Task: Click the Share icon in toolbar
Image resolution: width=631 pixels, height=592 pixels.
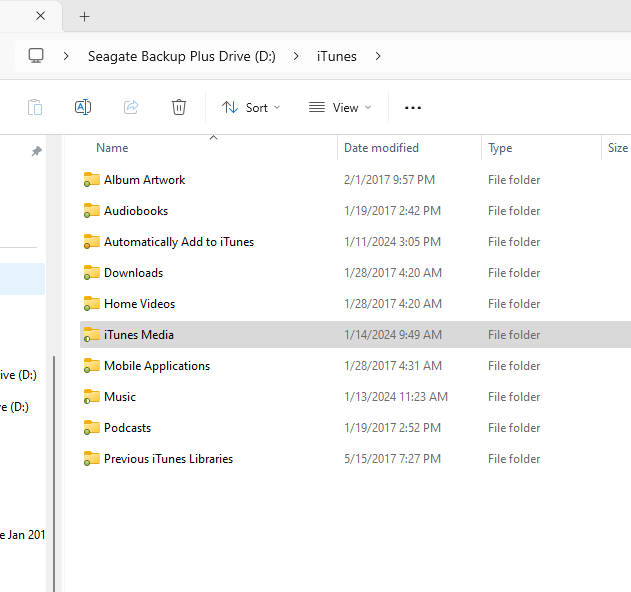Action: (131, 107)
